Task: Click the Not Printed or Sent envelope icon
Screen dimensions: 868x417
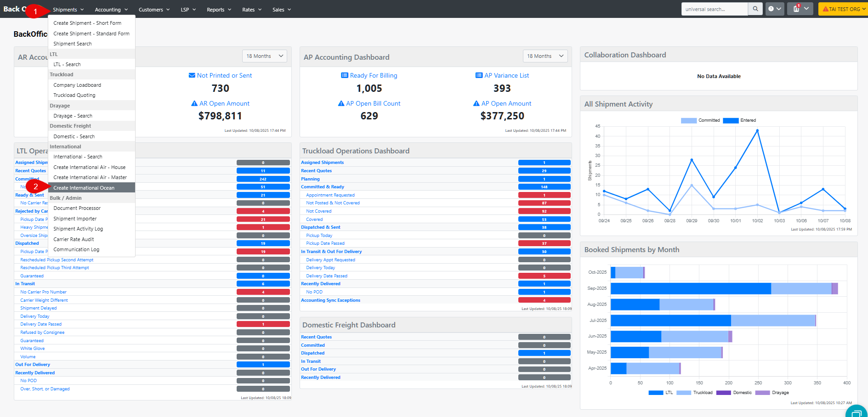Action: pos(192,75)
